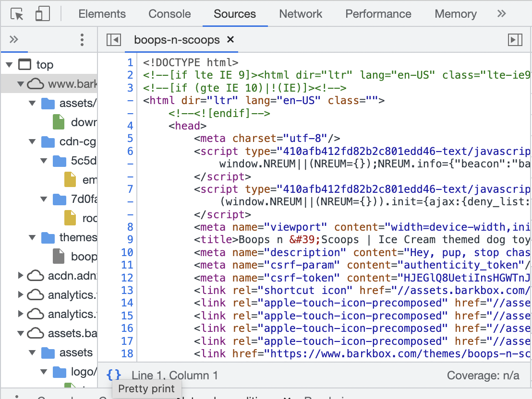Collapse the cdn-cg folder arrow
Image resolution: width=532 pixels, height=399 pixels.
pos(32,141)
